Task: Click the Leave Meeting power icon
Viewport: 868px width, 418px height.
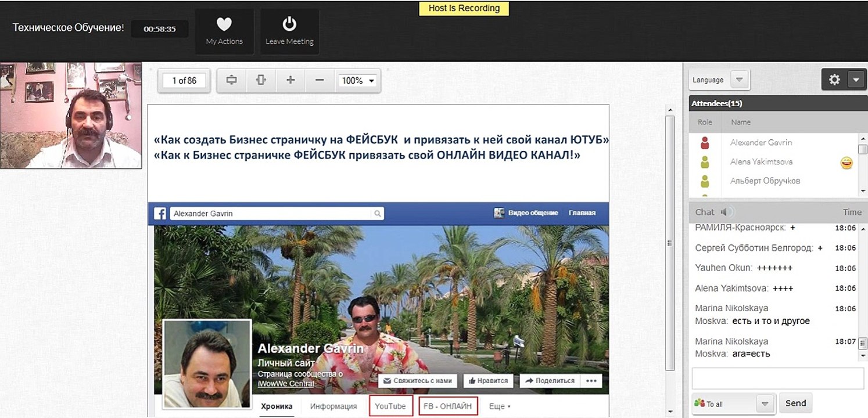Action: (x=289, y=24)
